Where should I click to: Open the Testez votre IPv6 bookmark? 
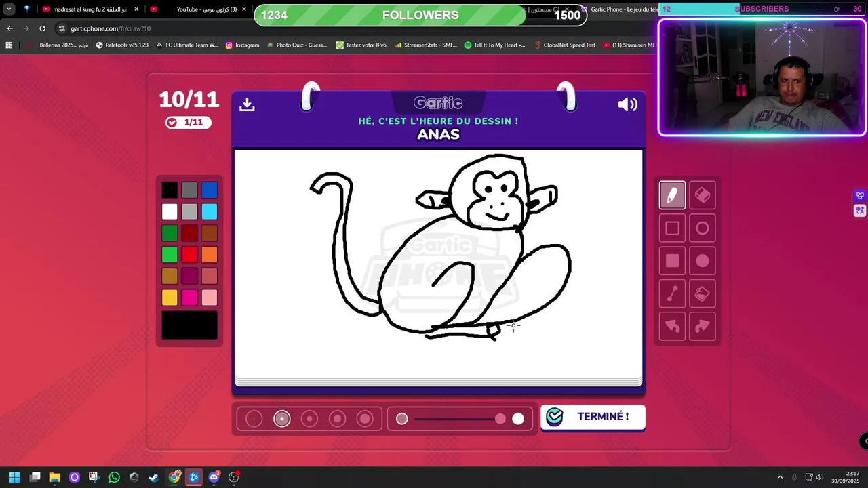click(x=361, y=45)
